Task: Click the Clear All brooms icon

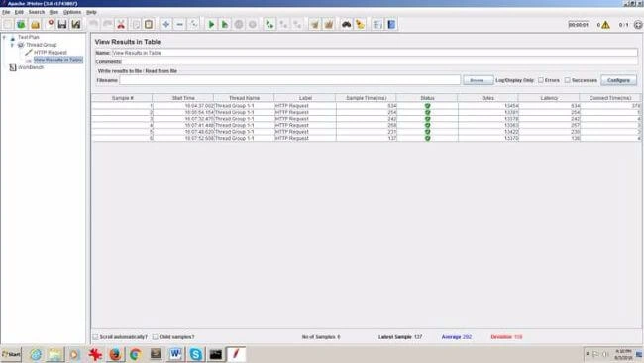Action: click(329, 24)
